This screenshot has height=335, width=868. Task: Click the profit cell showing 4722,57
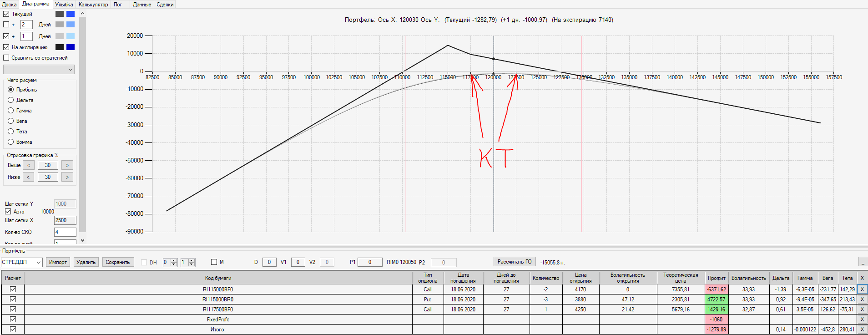(x=717, y=299)
